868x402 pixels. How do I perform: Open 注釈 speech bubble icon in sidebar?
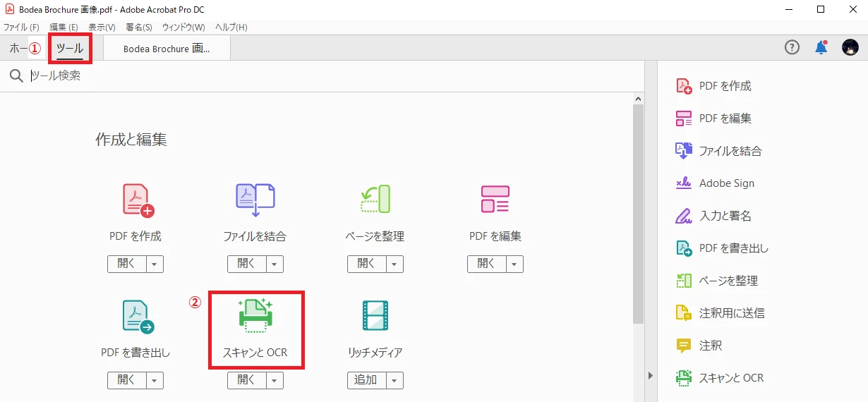coord(684,346)
